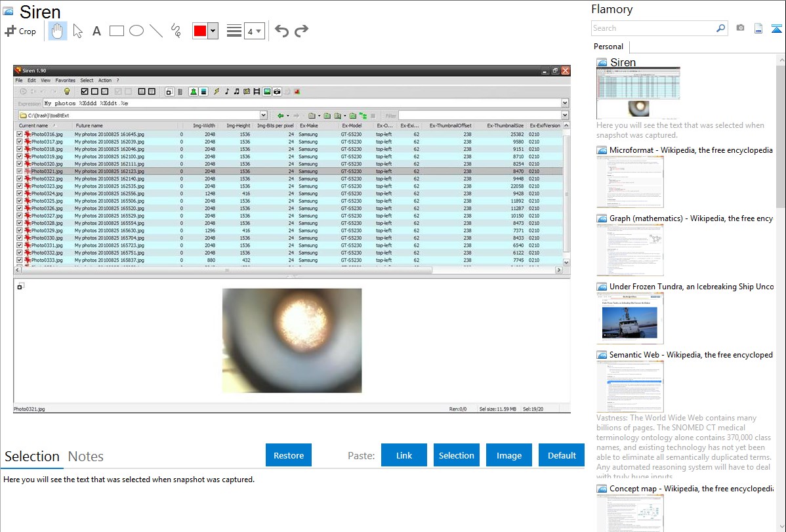786x532 pixels.
Task: Select the freehand squiggle drawing tool
Action: (176, 31)
